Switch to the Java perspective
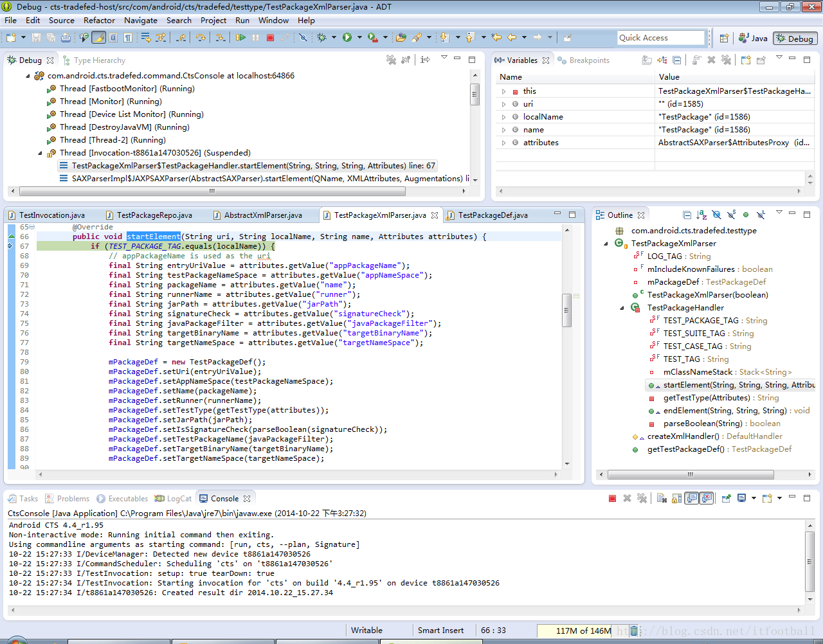 point(753,39)
